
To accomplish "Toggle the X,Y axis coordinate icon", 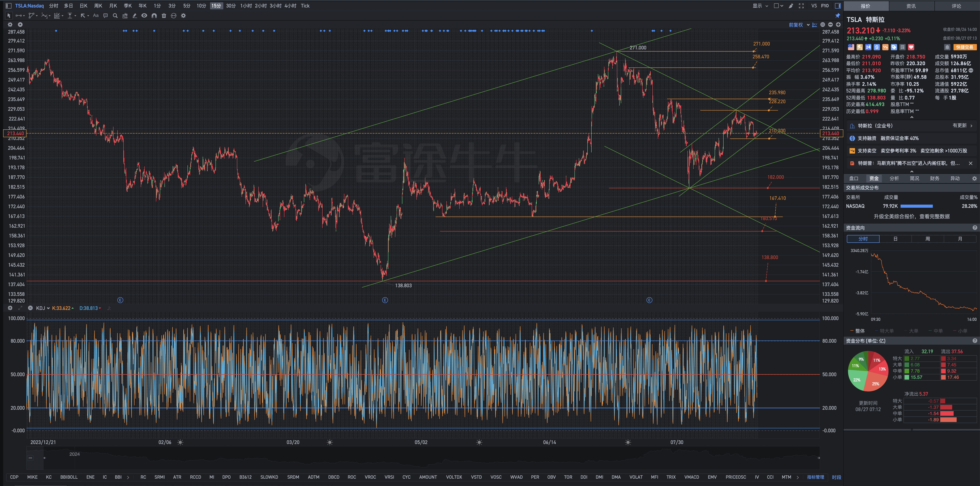I will pos(815,25).
